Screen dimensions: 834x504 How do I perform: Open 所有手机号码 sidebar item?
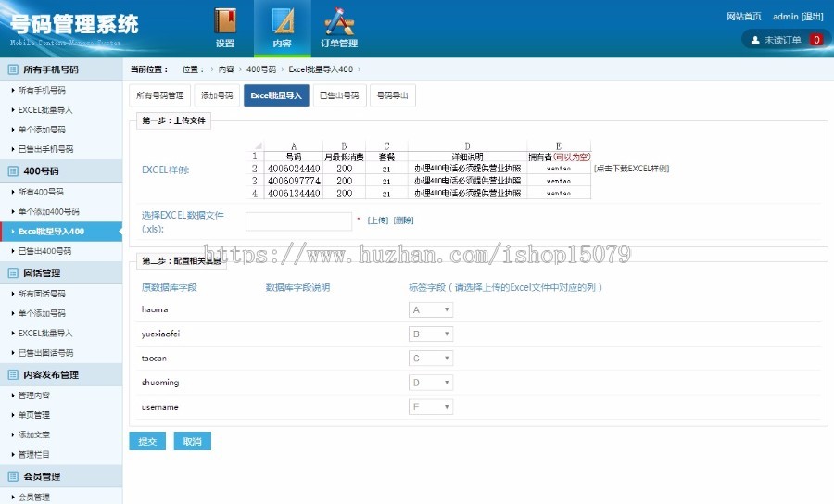(x=42, y=91)
